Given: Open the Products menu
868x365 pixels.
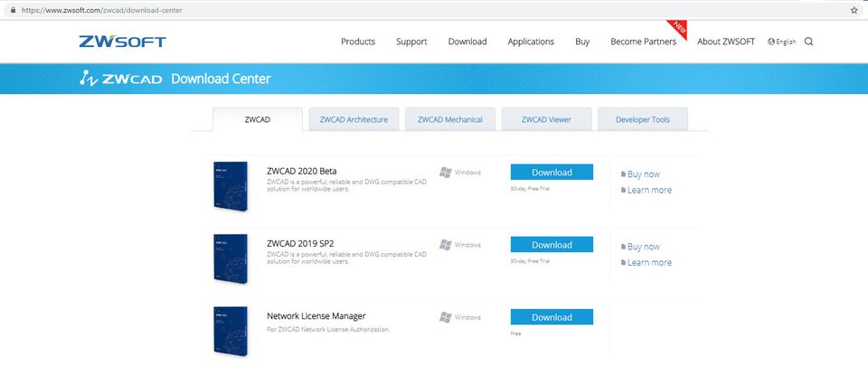Looking at the screenshot, I should pyautogui.click(x=358, y=42).
